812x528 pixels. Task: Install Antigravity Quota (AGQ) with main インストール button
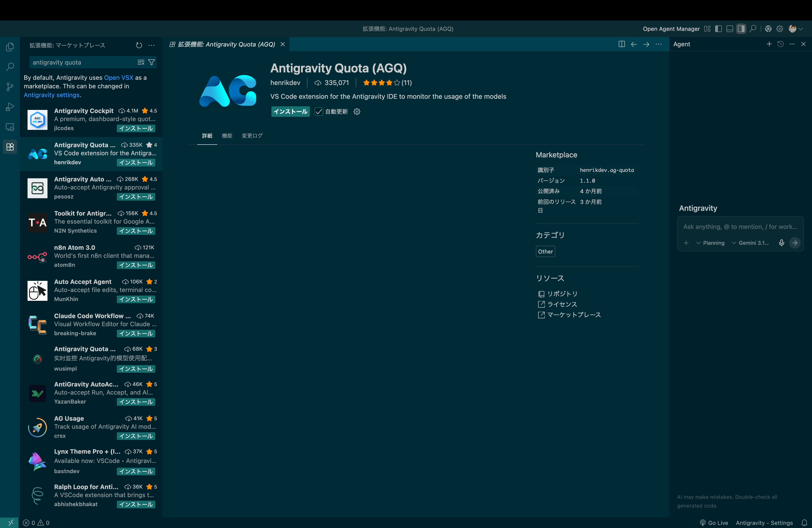point(290,112)
